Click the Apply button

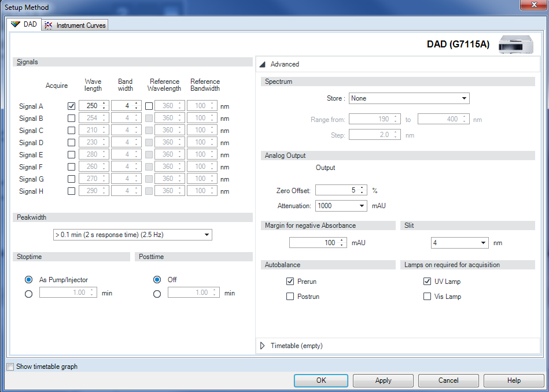[x=383, y=380]
